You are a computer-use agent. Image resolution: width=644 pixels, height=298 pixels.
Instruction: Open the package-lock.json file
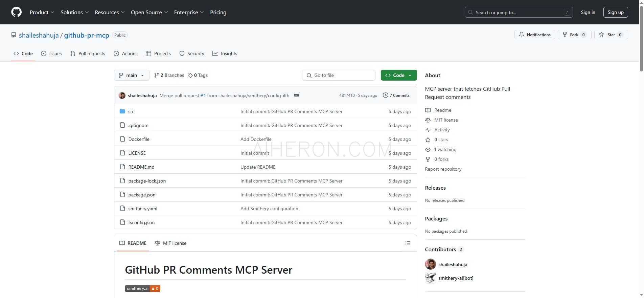coord(147,181)
